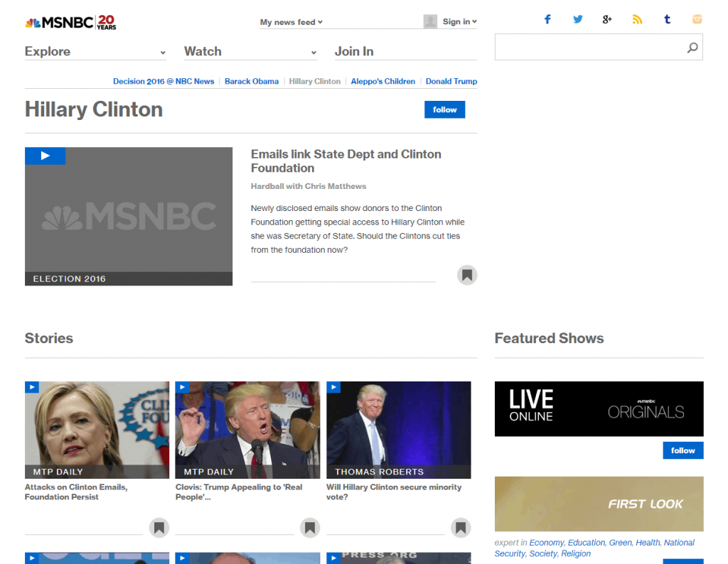Play the Attacks on Clinton Emails video badge

[x=32, y=387]
